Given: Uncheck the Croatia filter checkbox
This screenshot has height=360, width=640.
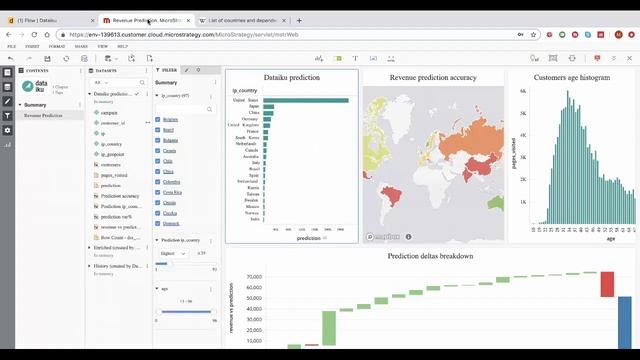Looking at the screenshot, I should pos(158,203).
